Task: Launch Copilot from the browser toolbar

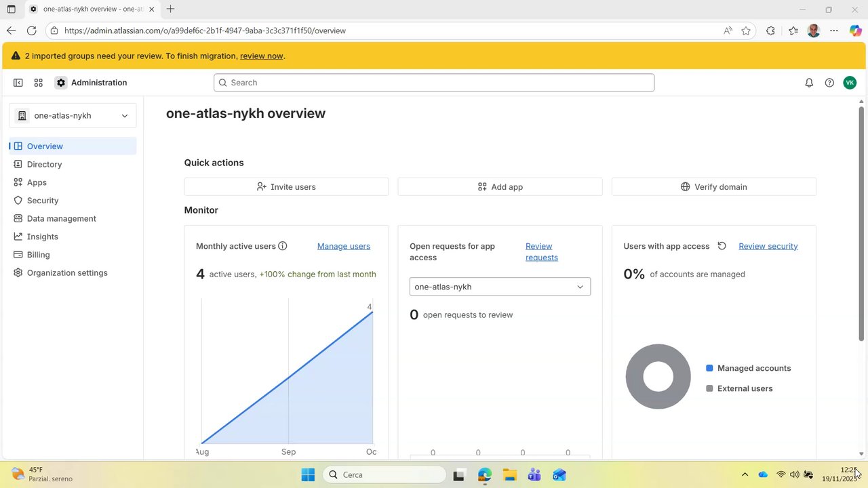Action: (856, 30)
